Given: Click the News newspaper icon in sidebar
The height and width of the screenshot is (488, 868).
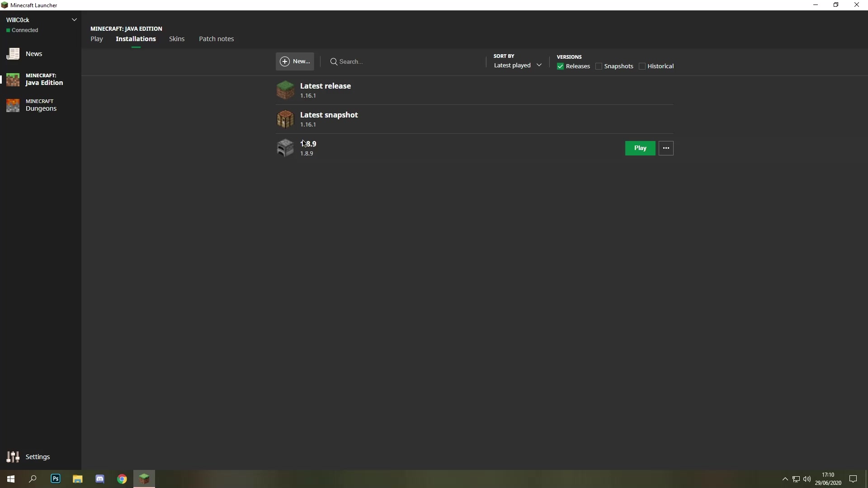Looking at the screenshot, I should click(x=13, y=54).
